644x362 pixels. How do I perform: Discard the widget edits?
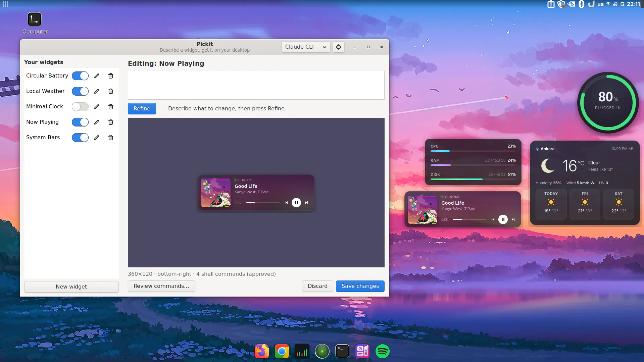pyautogui.click(x=317, y=286)
